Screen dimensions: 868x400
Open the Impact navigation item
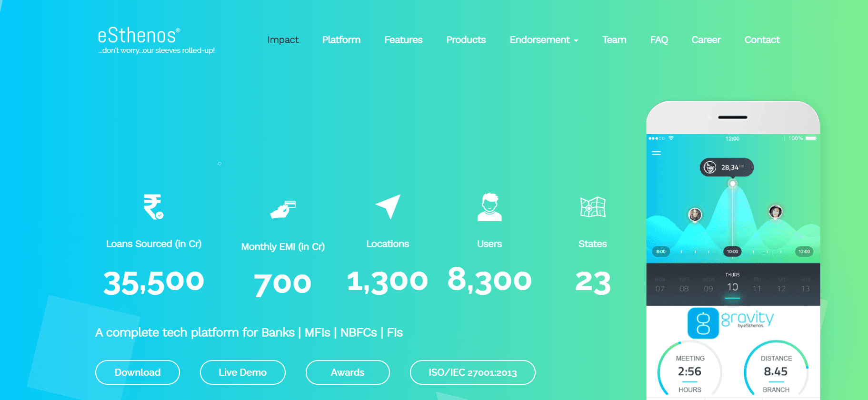(x=283, y=40)
